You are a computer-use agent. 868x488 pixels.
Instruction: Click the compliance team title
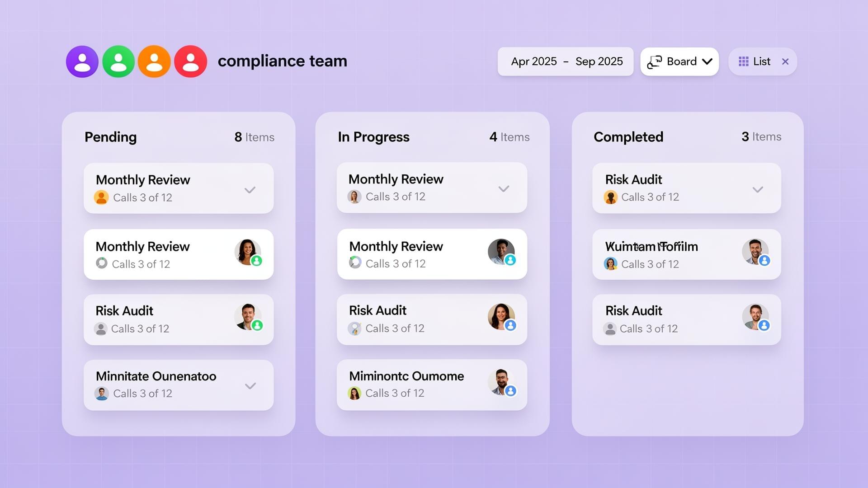coord(282,61)
